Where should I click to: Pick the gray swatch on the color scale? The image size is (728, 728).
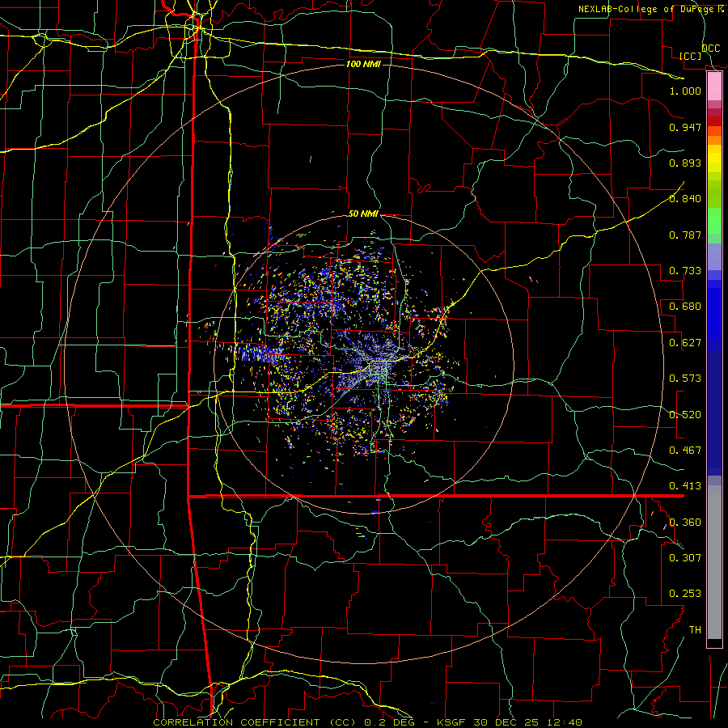tap(714, 562)
